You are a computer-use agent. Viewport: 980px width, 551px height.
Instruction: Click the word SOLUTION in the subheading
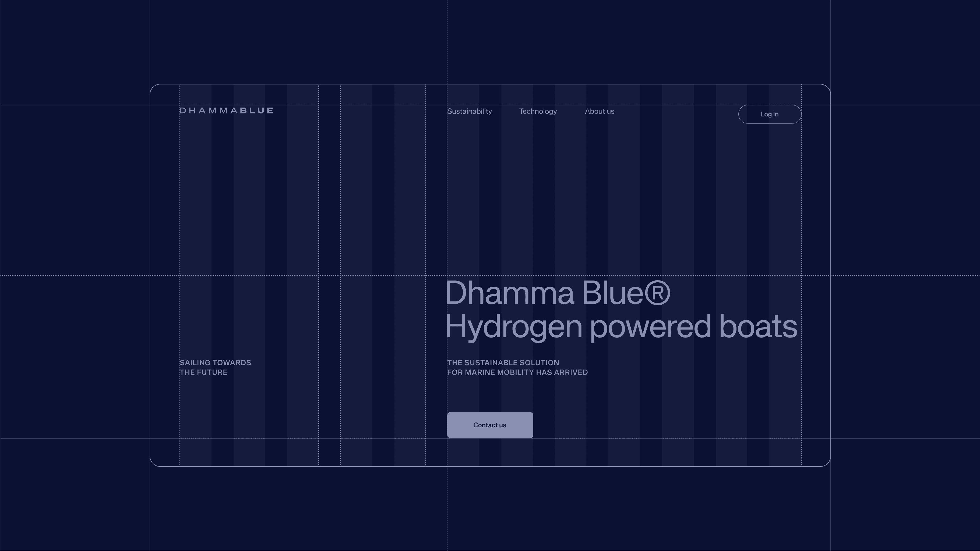pyautogui.click(x=539, y=363)
